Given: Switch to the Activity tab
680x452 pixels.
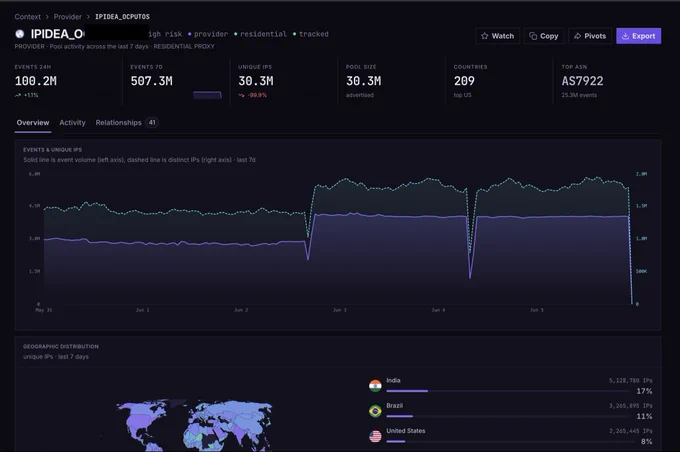Looking at the screenshot, I should [x=72, y=123].
